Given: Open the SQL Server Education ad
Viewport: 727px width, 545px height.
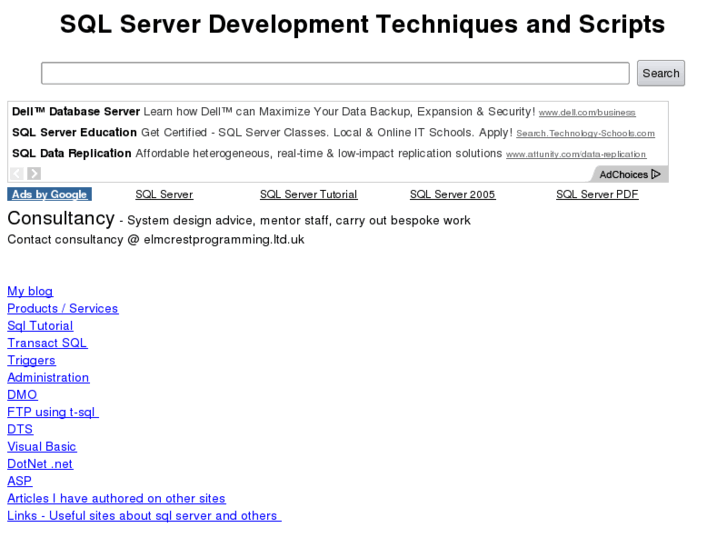Looking at the screenshot, I should coord(74,132).
